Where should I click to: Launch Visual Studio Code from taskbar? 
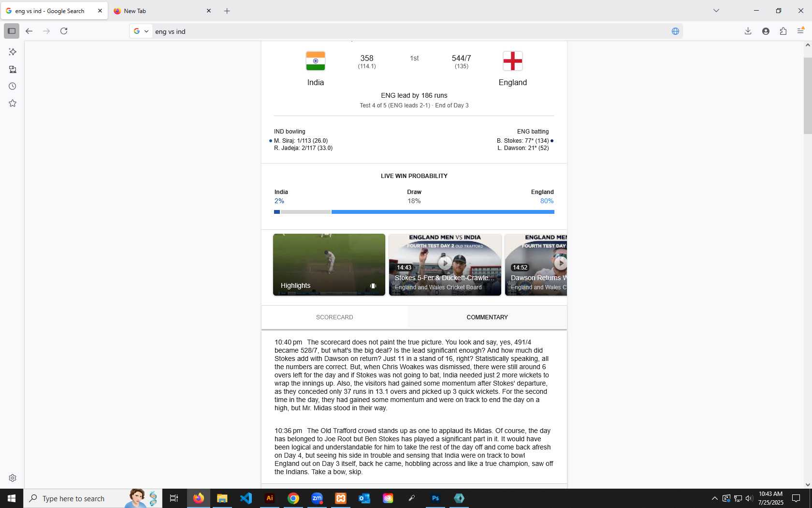246,498
